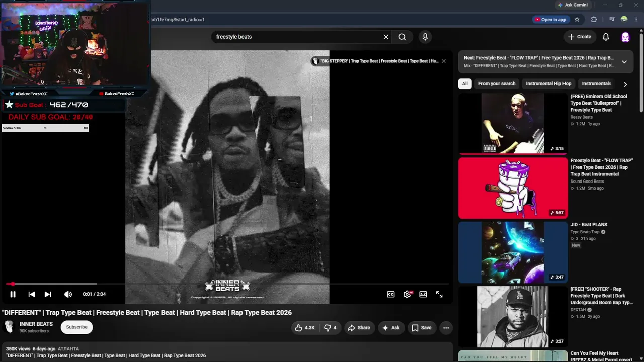Select the From your search chip
Image resolution: width=644 pixels, height=362 pixels.
497,84
